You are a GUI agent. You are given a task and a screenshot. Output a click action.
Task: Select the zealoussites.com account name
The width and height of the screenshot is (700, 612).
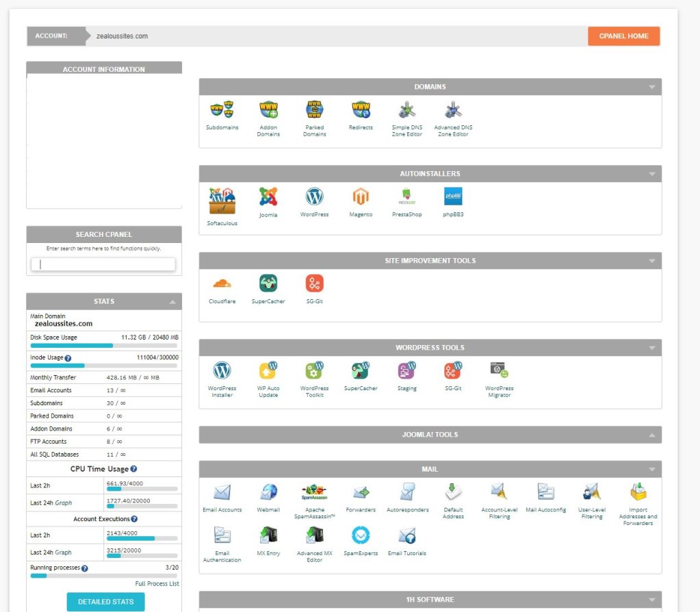tap(122, 36)
